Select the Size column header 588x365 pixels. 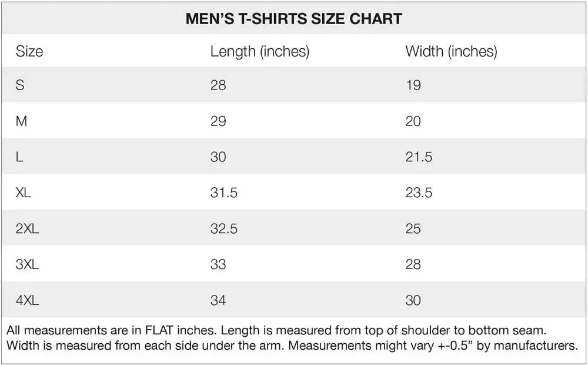29,52
